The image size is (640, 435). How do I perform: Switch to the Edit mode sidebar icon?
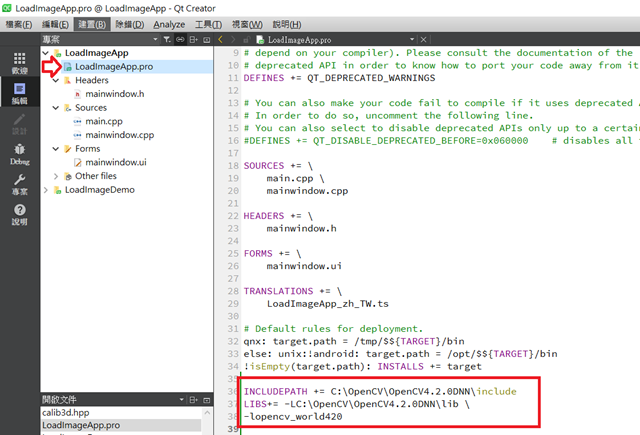19,93
